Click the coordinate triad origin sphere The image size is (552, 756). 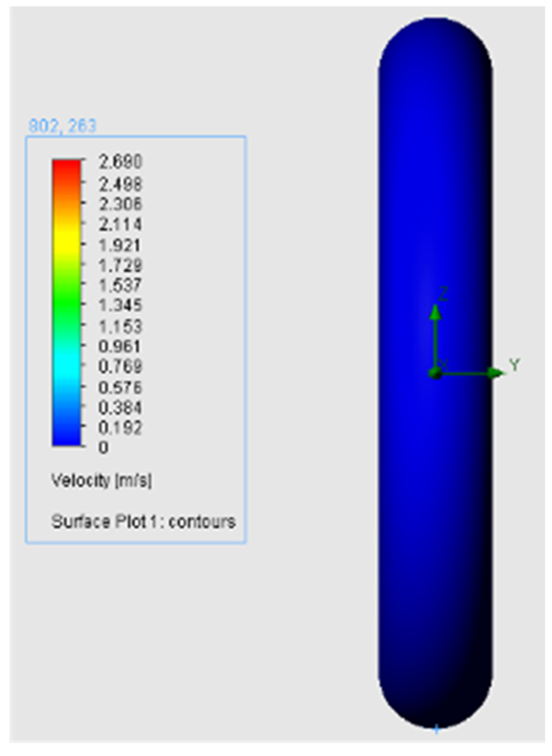tap(435, 373)
